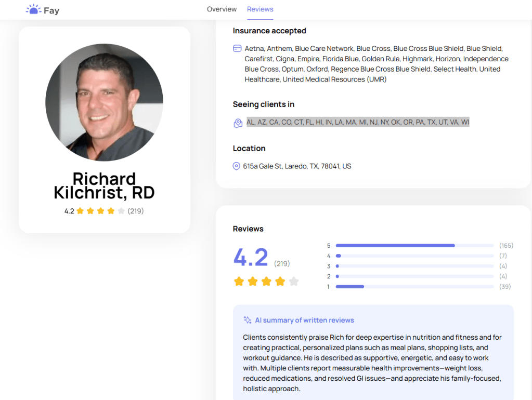The width and height of the screenshot is (532, 400).
Task: Click the Richard Kilchrist, RD name heading
Action: point(104,185)
